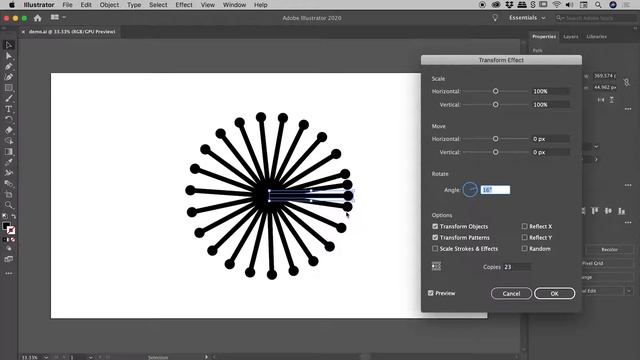Select the Type tool
This screenshot has height=360, width=640.
9,109
